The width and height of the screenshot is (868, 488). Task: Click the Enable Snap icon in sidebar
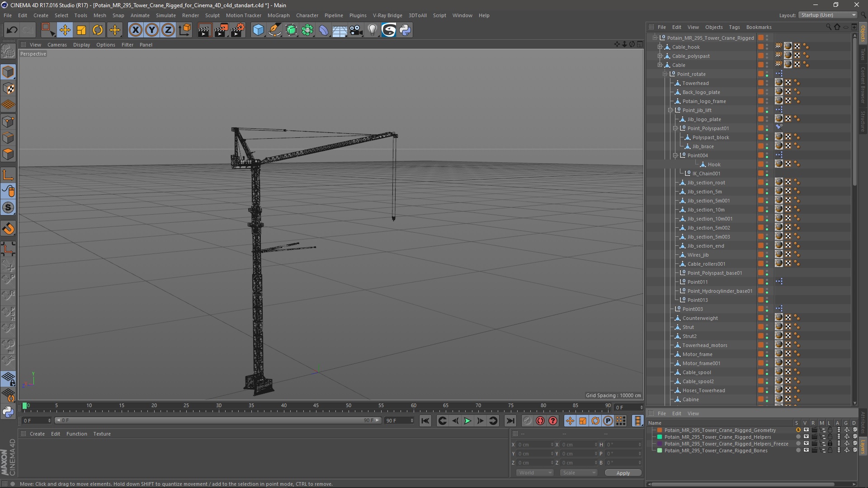pos(8,229)
